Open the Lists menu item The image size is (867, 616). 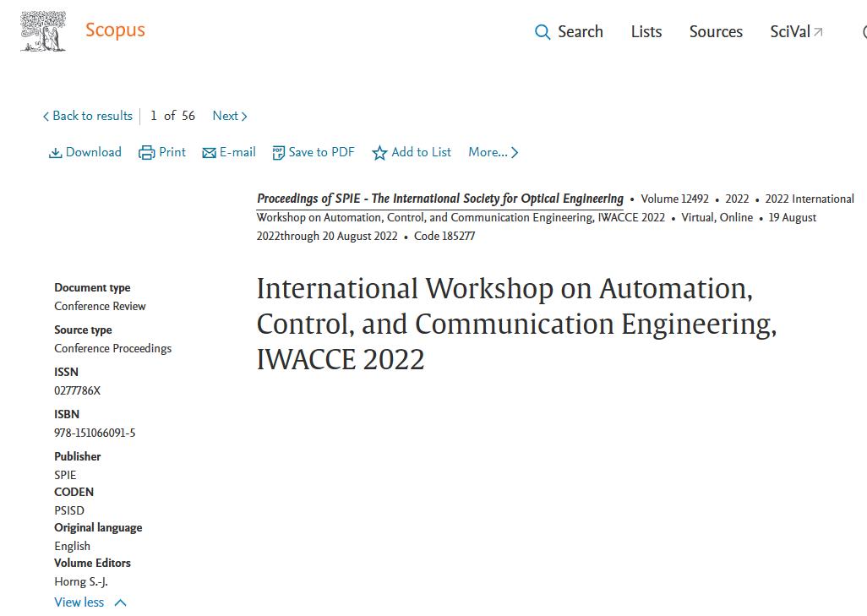[x=646, y=32]
